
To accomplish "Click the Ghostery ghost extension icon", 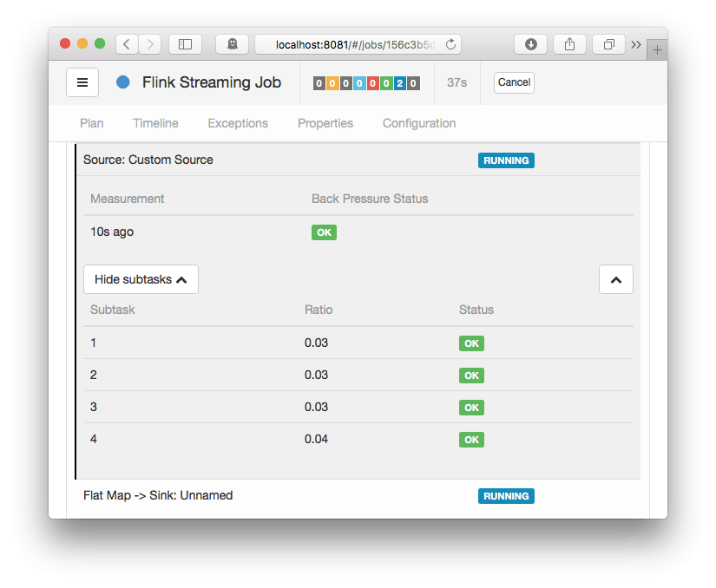I will click(x=233, y=44).
